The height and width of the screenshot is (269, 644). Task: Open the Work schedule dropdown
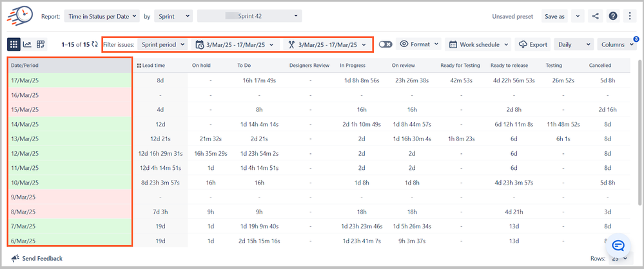click(x=478, y=44)
